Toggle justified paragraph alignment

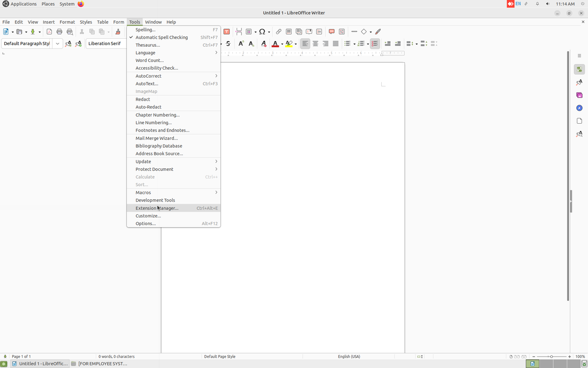point(335,43)
